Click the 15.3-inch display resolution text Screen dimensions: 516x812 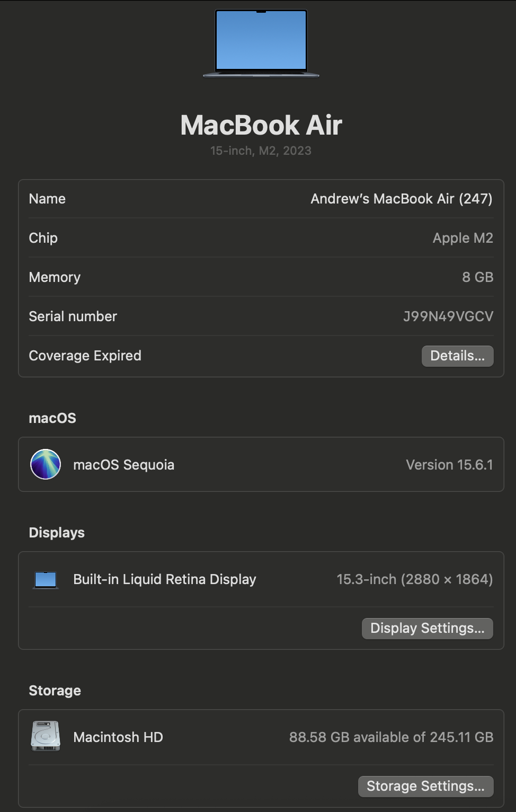414,579
